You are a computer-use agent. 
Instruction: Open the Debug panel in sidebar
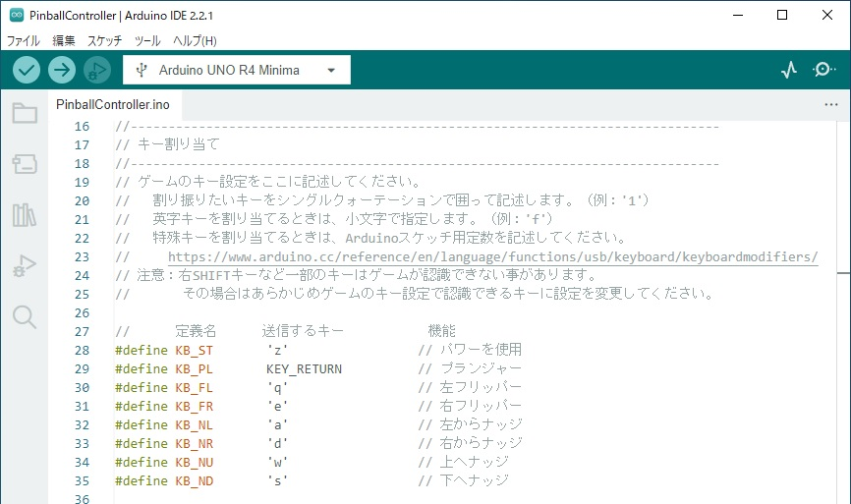tap(25, 265)
